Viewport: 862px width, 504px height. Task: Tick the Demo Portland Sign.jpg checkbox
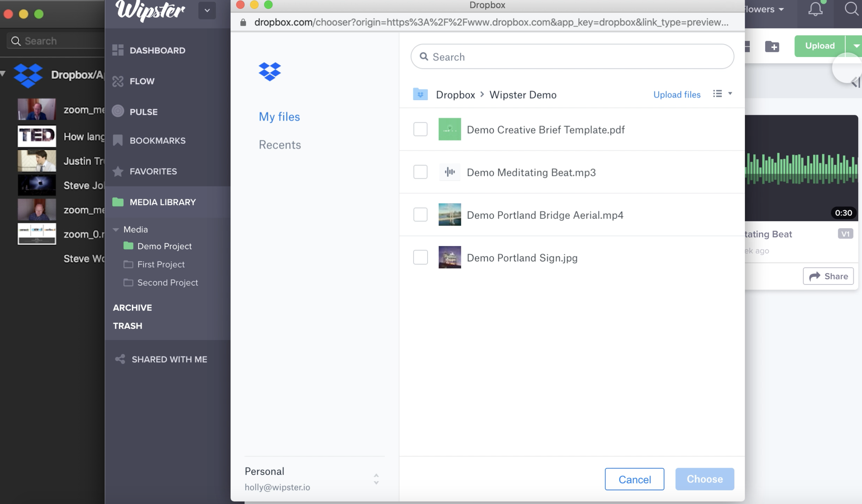tap(420, 257)
